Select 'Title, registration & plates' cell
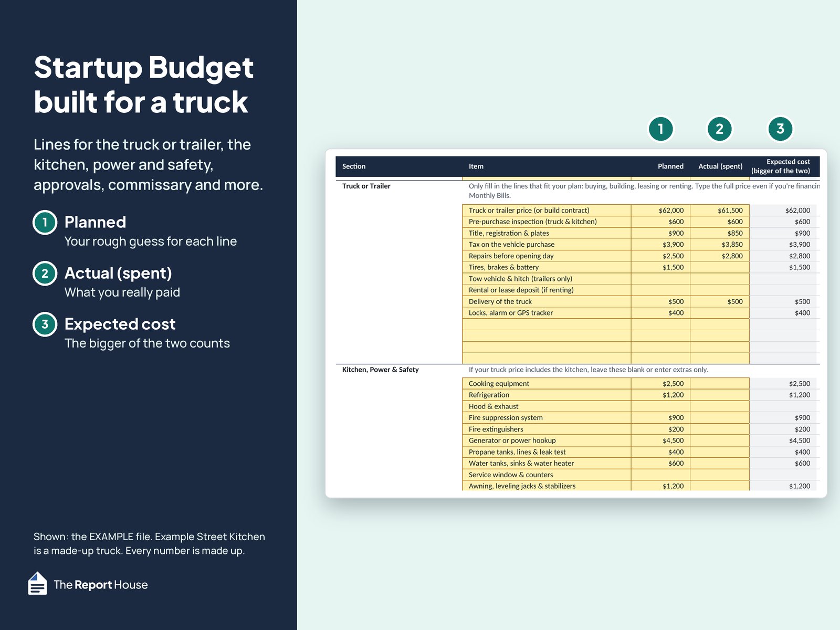The width and height of the screenshot is (840, 630). [547, 233]
